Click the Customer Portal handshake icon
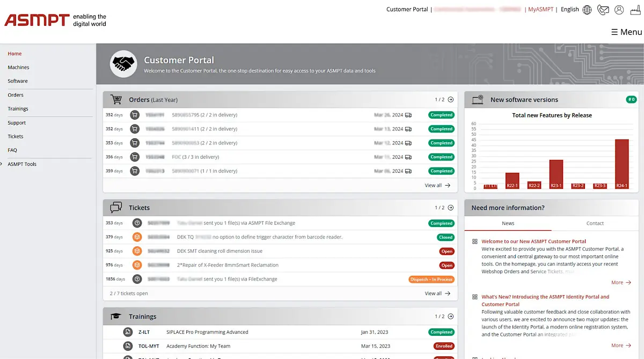Screen dimensions: 644x359 123,64
